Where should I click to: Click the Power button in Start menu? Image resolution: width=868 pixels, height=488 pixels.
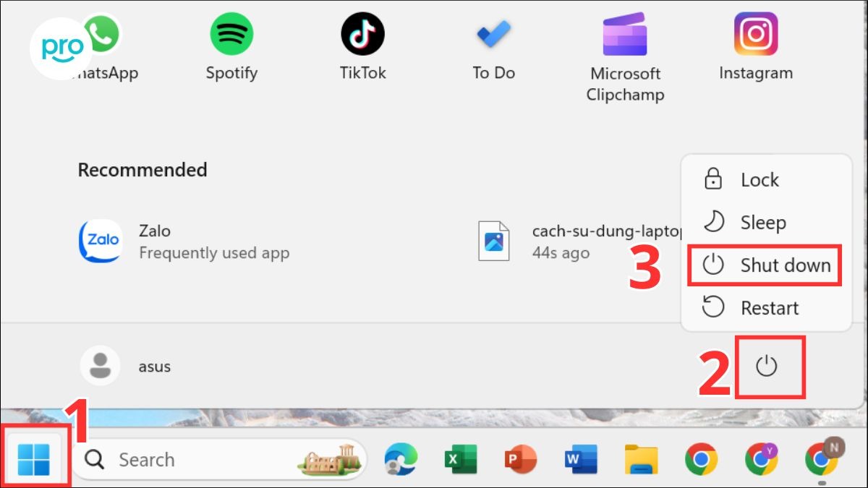click(x=767, y=367)
